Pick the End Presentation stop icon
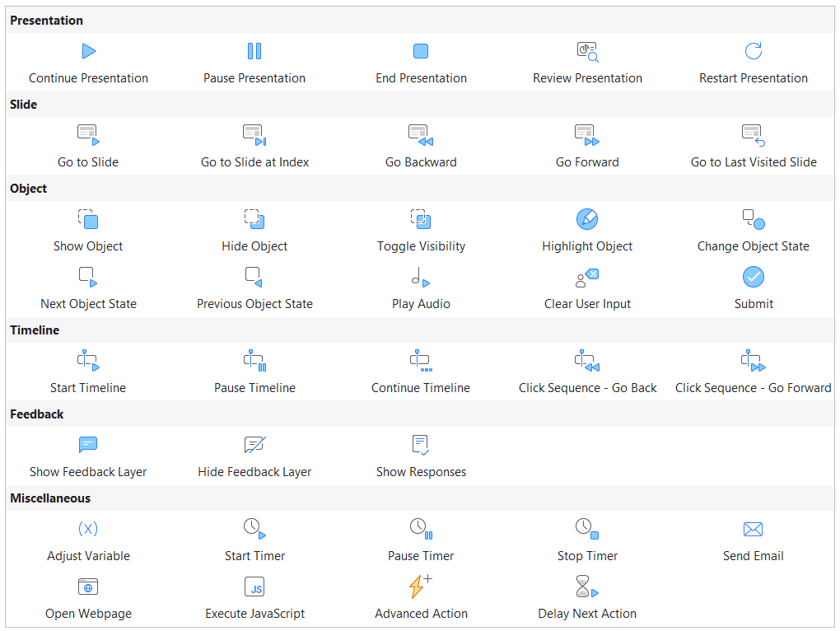The height and width of the screenshot is (631, 840). (421, 52)
